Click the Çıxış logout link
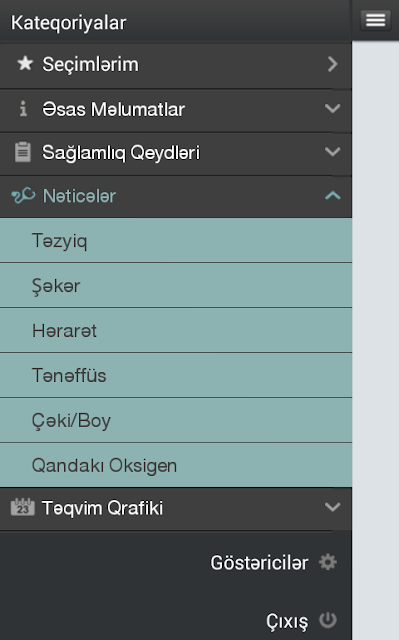 click(x=287, y=622)
